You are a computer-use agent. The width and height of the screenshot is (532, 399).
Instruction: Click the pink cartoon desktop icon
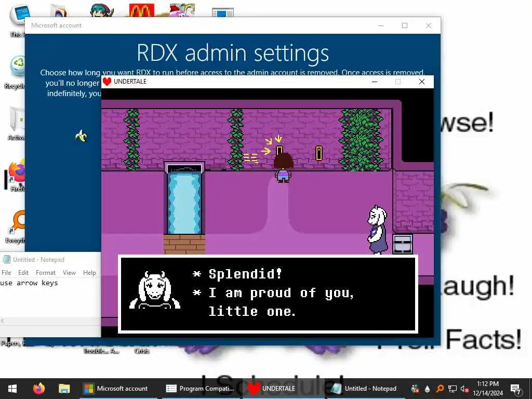coord(182,10)
